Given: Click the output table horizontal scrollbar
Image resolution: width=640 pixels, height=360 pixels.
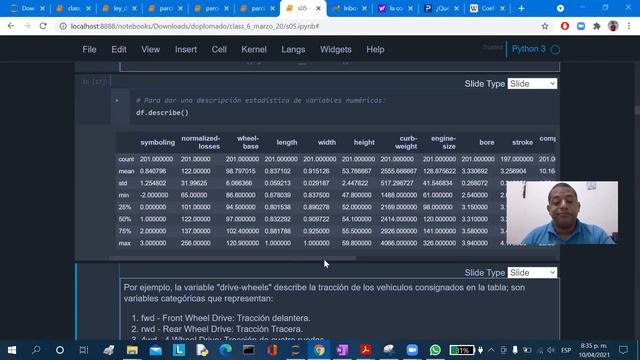Looking at the screenshot, I should pyautogui.click(x=232, y=258).
